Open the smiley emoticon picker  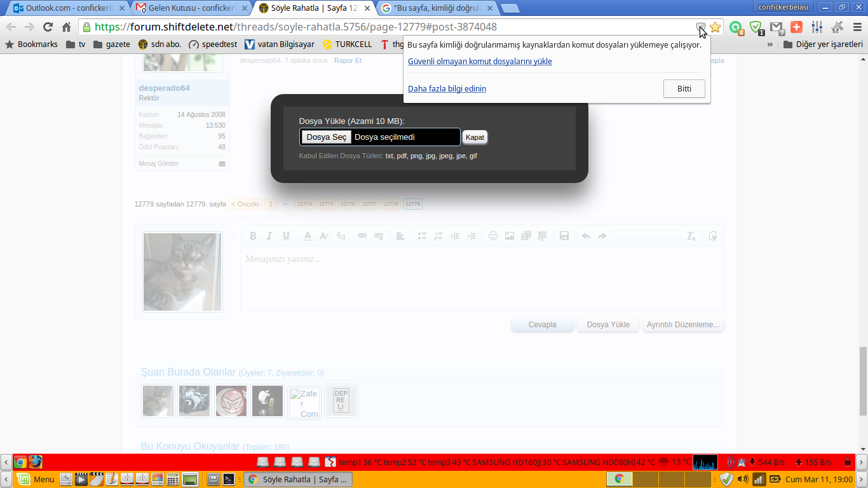[493, 236]
